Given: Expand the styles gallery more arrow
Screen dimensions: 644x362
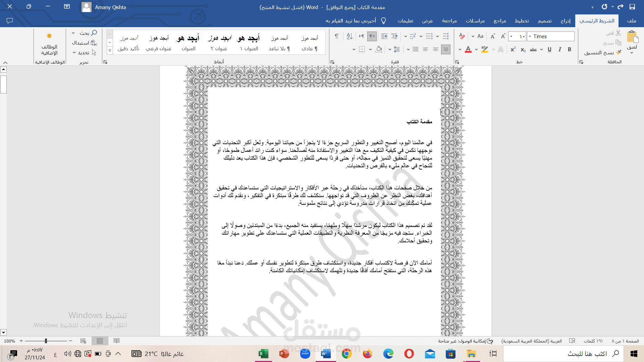Looking at the screenshot, I should pyautogui.click(x=110, y=51).
